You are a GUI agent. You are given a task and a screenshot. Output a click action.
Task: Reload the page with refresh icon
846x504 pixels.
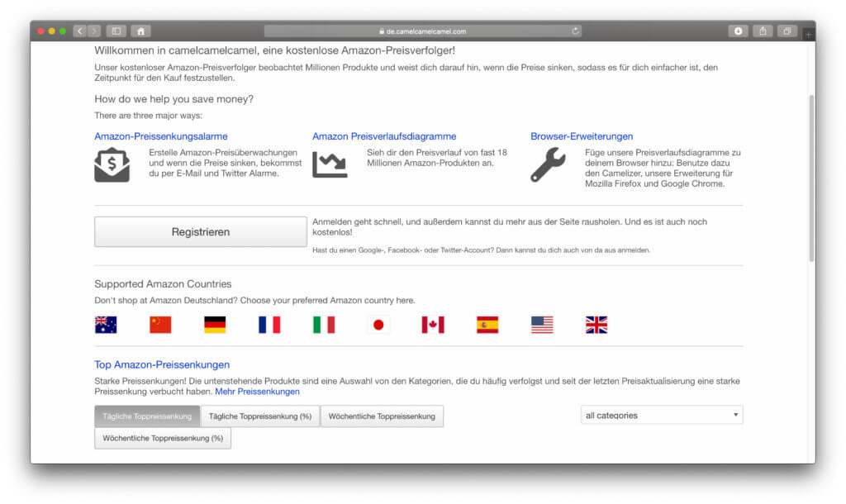click(x=575, y=31)
